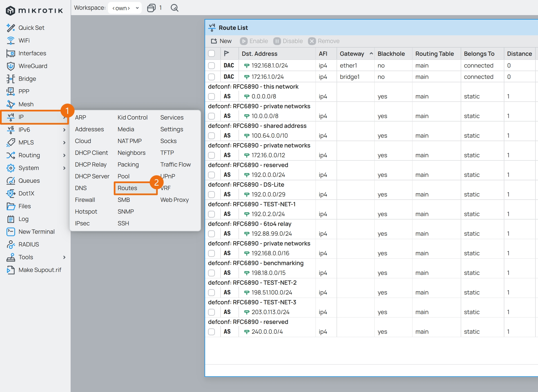Click the New route button
This screenshot has width=538, height=392.
coord(221,41)
